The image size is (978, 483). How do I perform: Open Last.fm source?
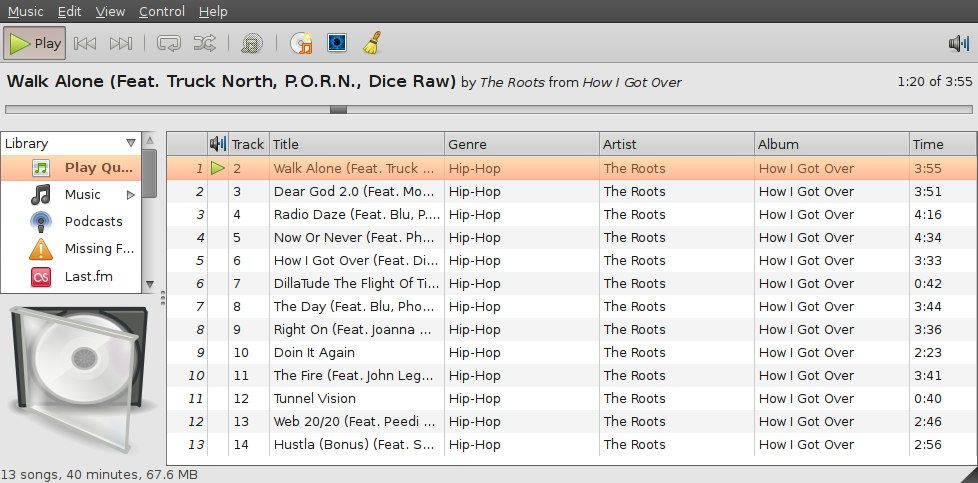tap(71, 276)
